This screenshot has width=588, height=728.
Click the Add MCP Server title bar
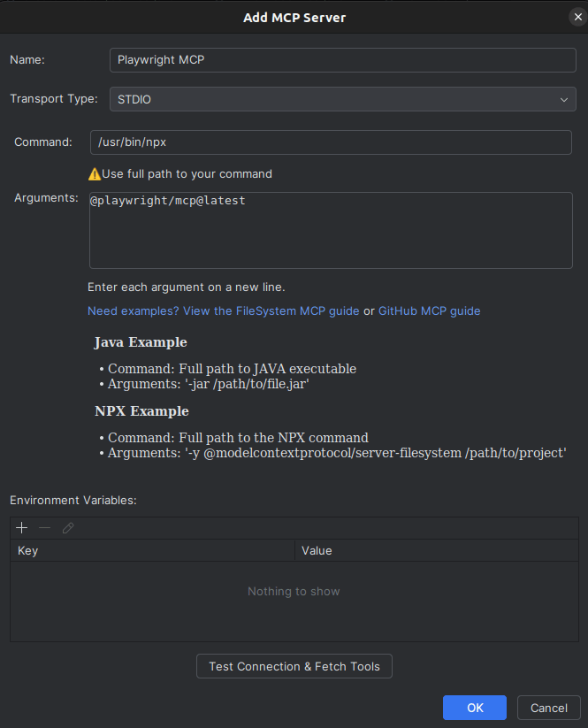[x=294, y=17]
